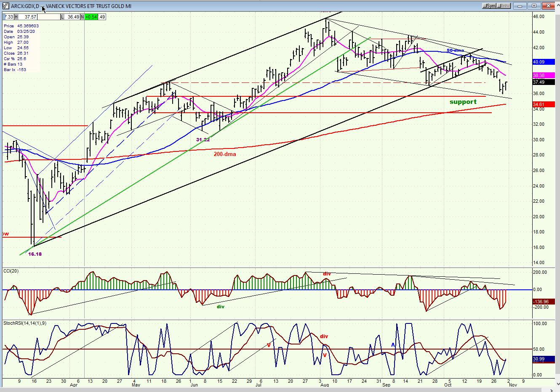Click the green +0.54 net change field

[91, 17]
